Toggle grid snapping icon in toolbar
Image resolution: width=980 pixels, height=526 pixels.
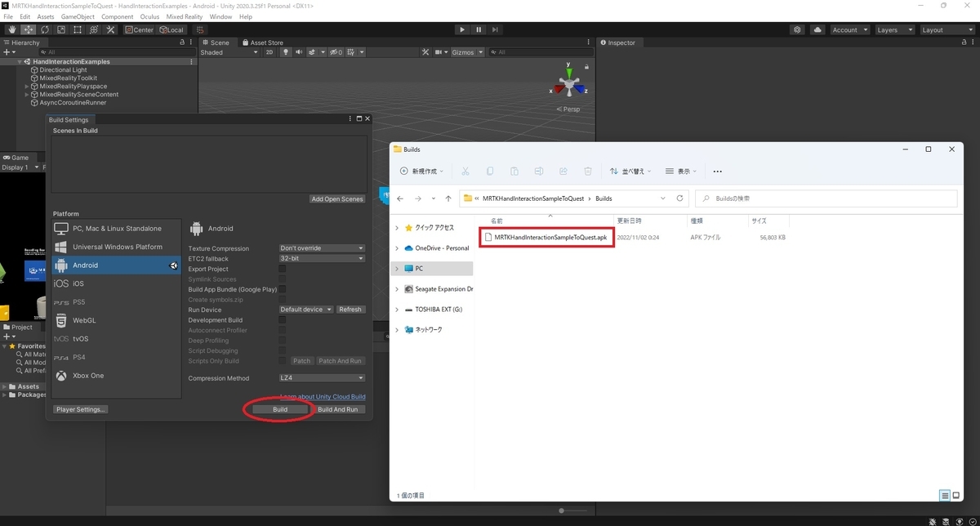click(x=200, y=29)
